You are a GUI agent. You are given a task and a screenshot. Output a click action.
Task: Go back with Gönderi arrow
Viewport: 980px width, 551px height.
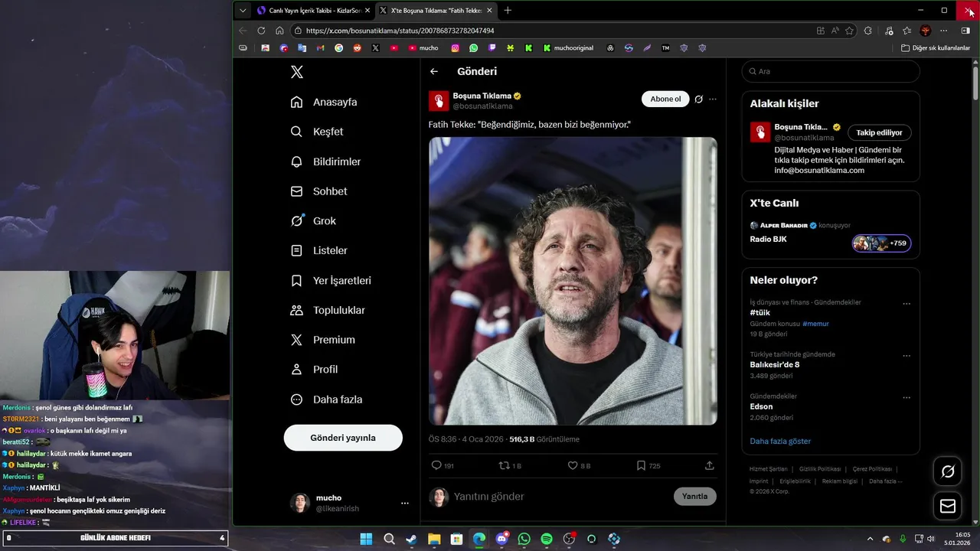(434, 71)
